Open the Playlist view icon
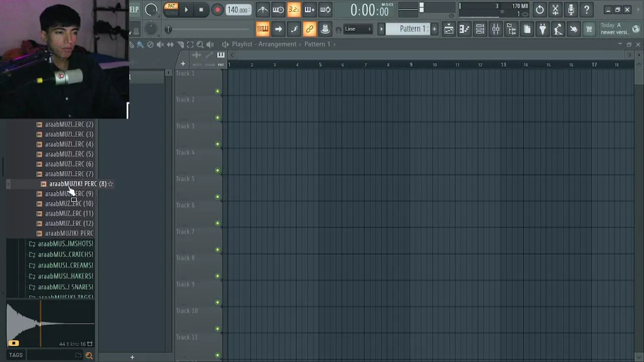644x362 pixels. click(x=449, y=29)
